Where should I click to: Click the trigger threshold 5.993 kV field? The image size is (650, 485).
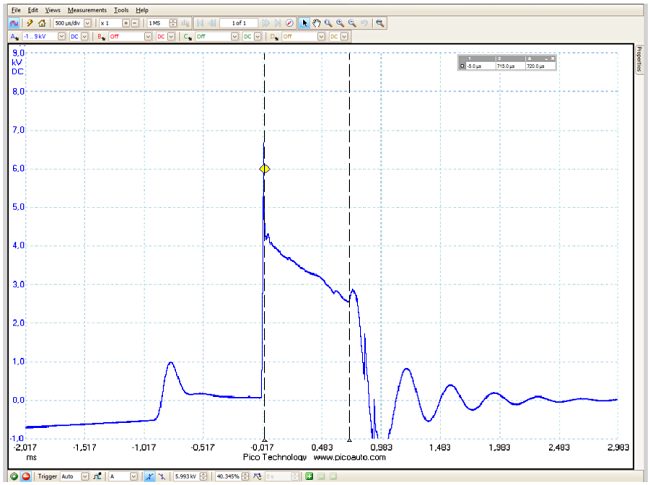pyautogui.click(x=187, y=477)
